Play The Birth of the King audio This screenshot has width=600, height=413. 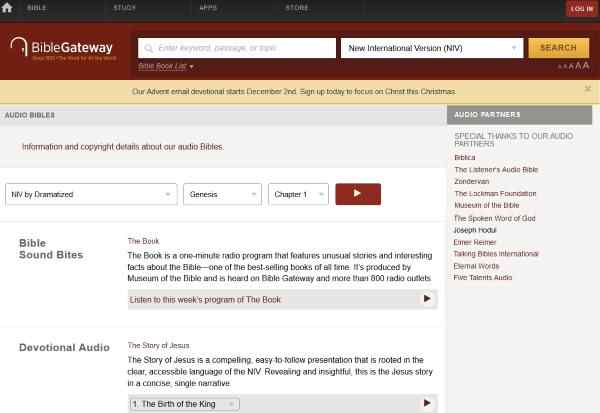427,403
